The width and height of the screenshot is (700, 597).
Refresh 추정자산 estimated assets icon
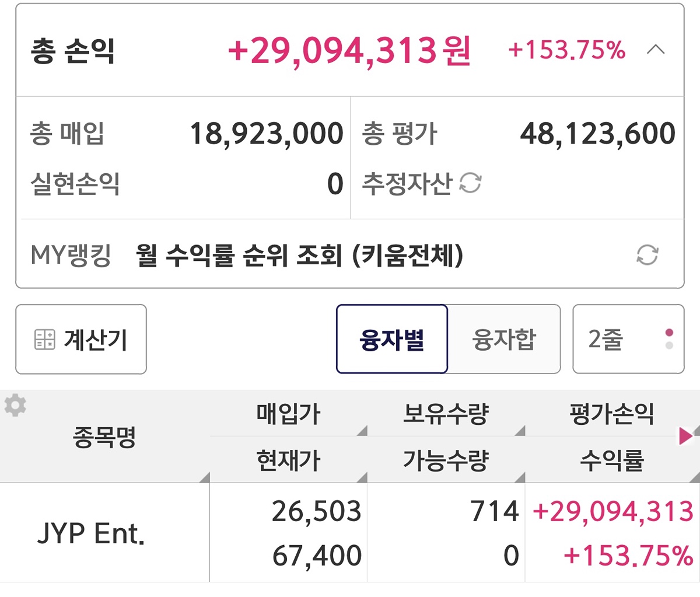(x=470, y=183)
